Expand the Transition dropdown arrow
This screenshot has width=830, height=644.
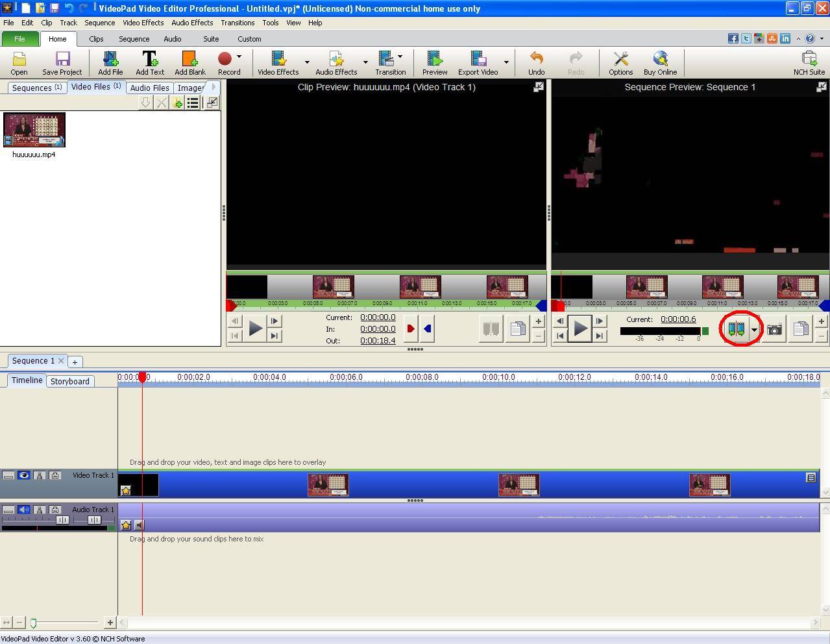pyautogui.click(x=400, y=57)
